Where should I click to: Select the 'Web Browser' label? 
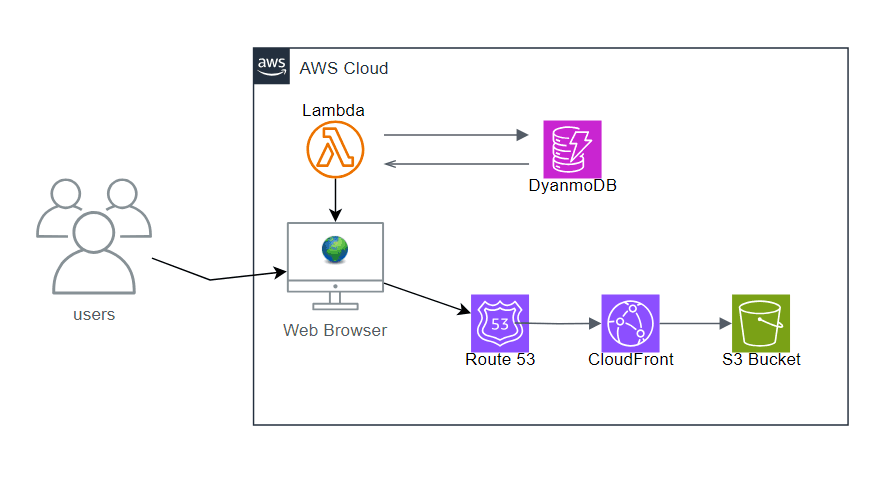[335, 330]
